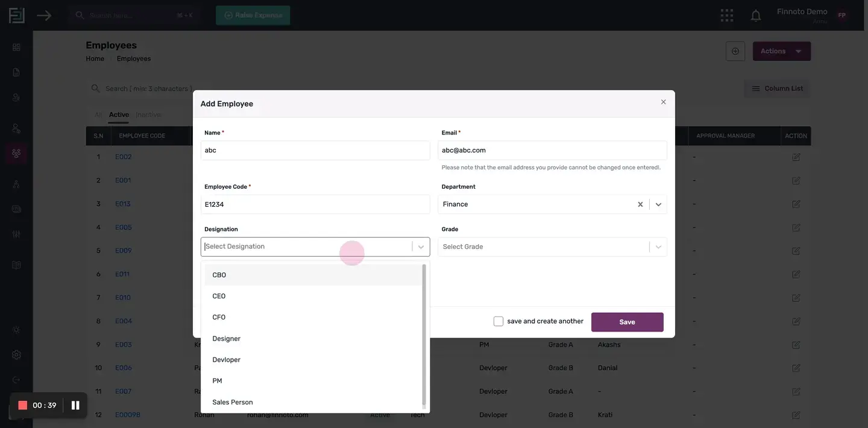Click the Employee Code input field
This screenshot has height=428, width=868.
click(x=315, y=204)
